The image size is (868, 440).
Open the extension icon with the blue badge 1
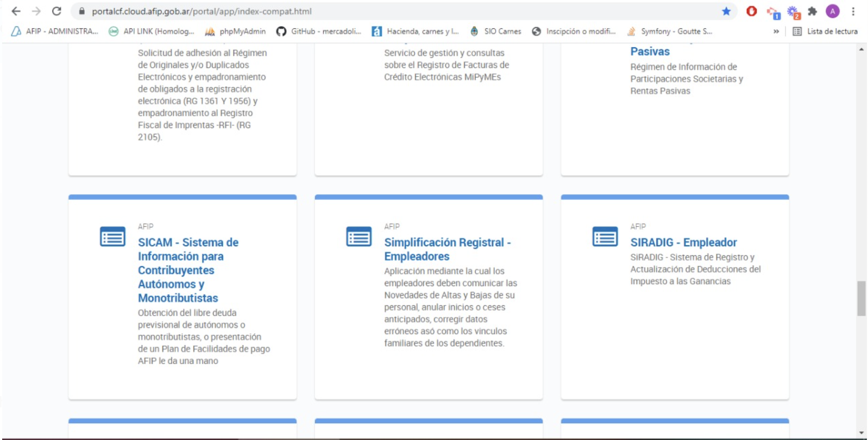pyautogui.click(x=773, y=12)
